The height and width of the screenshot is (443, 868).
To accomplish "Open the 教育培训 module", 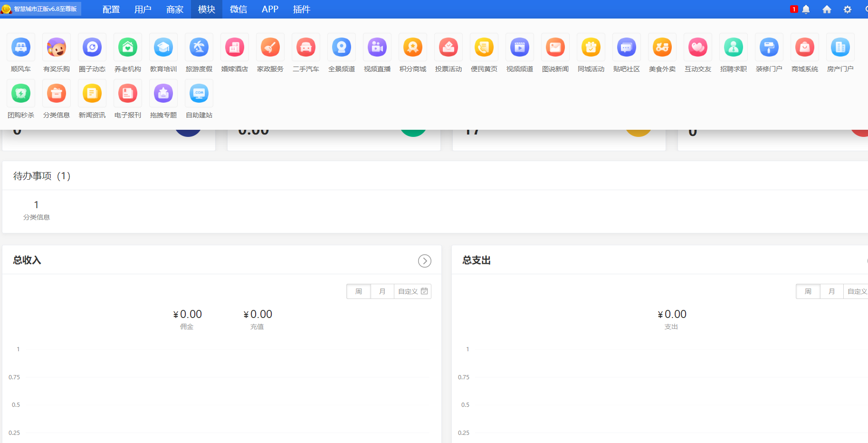I will pyautogui.click(x=163, y=53).
